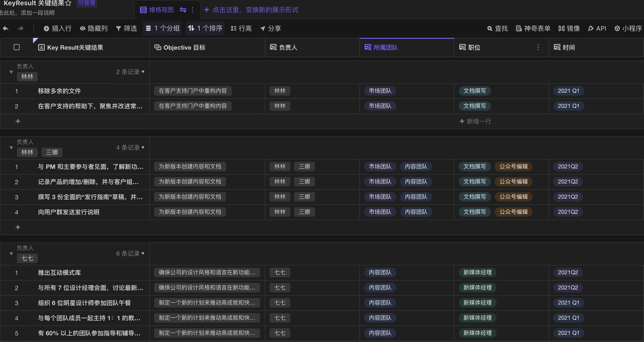This screenshot has height=342, width=644.
Task: Click the redo arrow icon
Action: click(x=21, y=29)
